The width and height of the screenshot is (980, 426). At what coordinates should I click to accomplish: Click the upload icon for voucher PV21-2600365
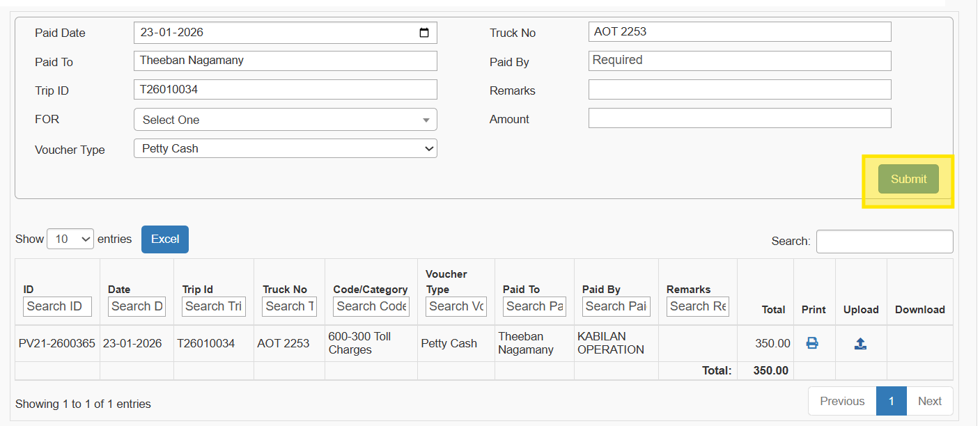pyautogui.click(x=860, y=343)
